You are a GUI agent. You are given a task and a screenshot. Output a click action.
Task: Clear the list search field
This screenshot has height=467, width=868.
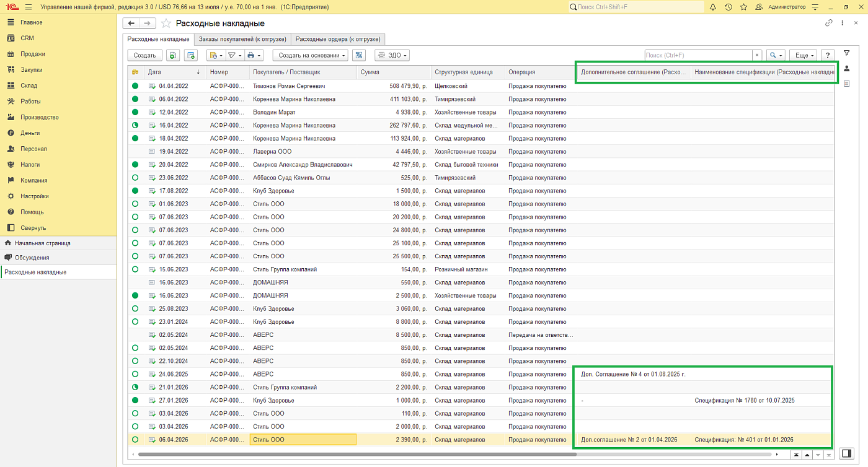756,55
